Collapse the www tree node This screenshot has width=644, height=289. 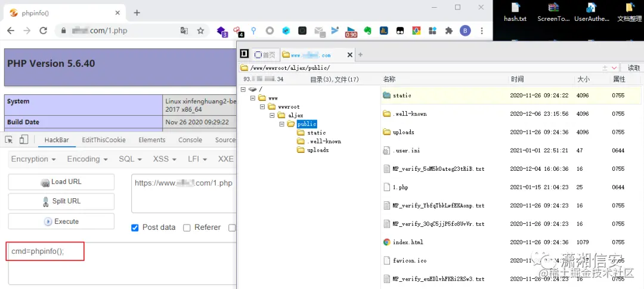click(x=253, y=98)
